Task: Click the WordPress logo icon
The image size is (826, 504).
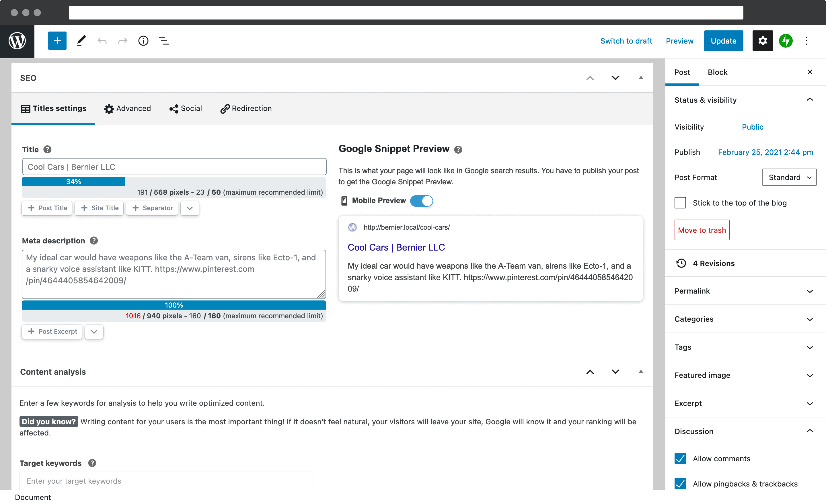Action: point(17,41)
